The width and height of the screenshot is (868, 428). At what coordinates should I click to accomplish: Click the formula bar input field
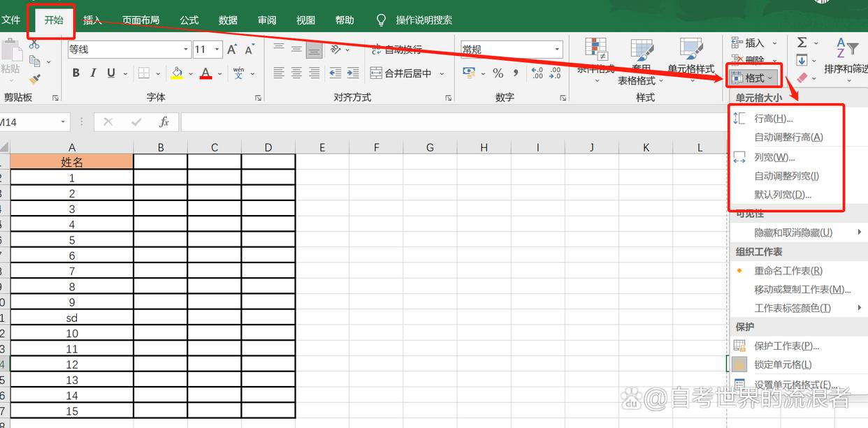point(453,122)
